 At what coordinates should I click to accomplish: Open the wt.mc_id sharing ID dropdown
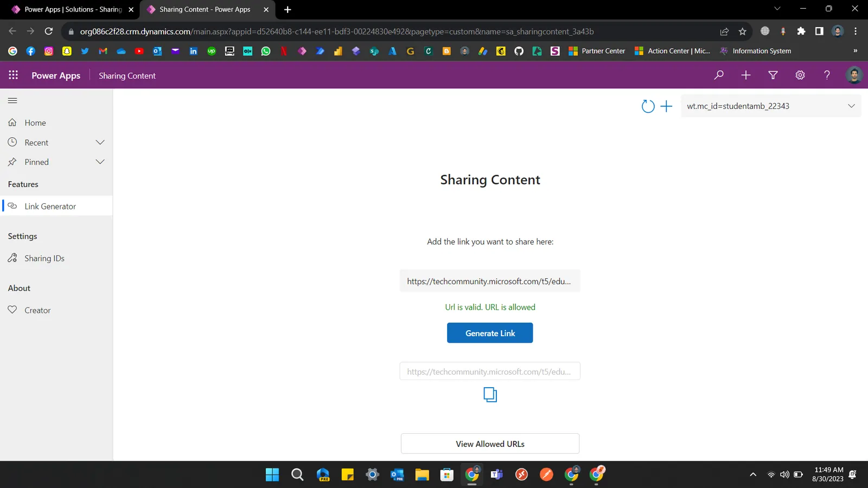(771, 106)
